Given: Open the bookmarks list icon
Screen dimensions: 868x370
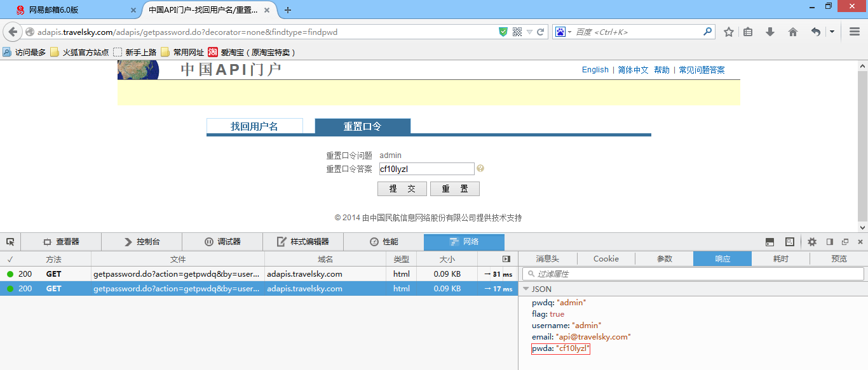Looking at the screenshot, I should (x=748, y=32).
